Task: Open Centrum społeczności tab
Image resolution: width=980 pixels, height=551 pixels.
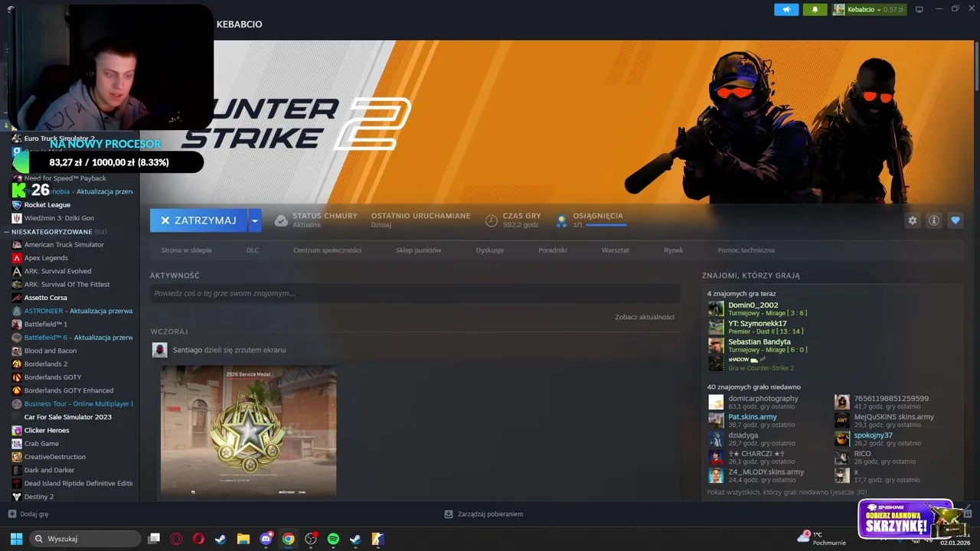Action: 327,250
